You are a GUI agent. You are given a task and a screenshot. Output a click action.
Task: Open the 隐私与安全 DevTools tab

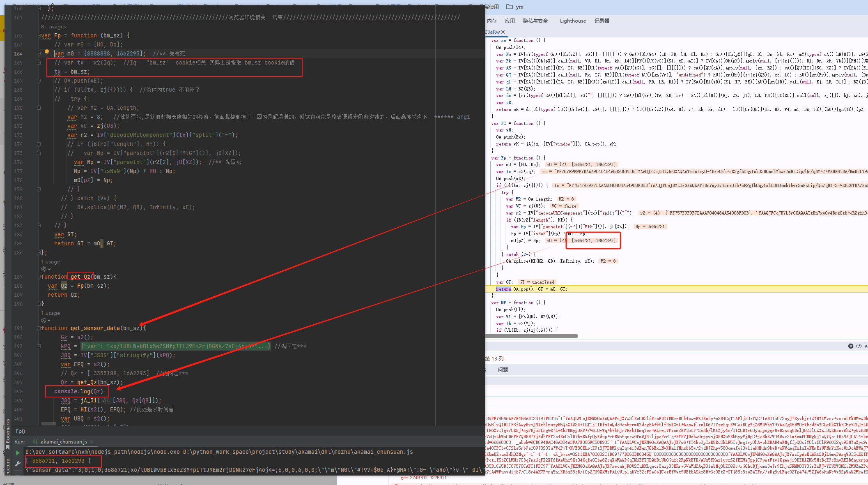tap(535, 21)
